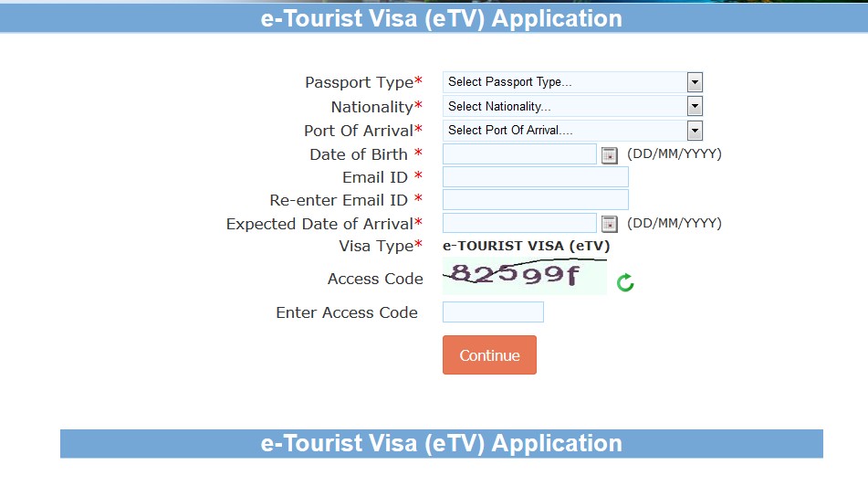Open the Expected Date of Arrival calendar icon
The height and width of the screenshot is (486, 868).
click(x=609, y=224)
